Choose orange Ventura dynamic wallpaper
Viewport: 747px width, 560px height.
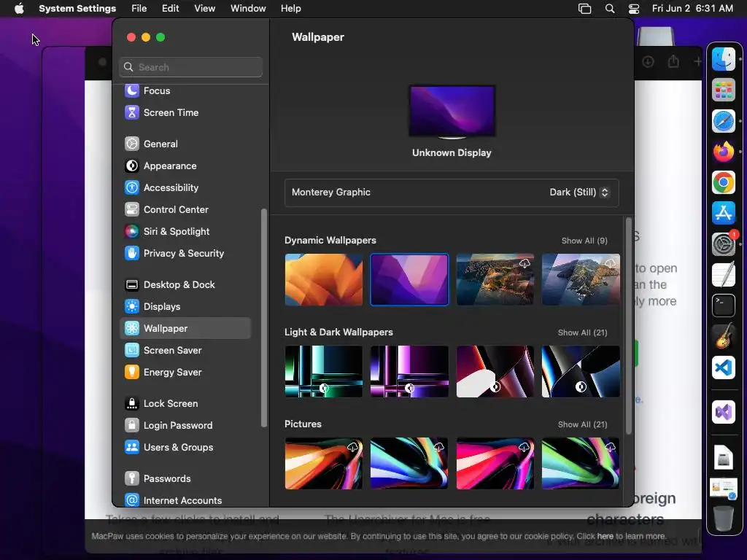pyautogui.click(x=323, y=279)
